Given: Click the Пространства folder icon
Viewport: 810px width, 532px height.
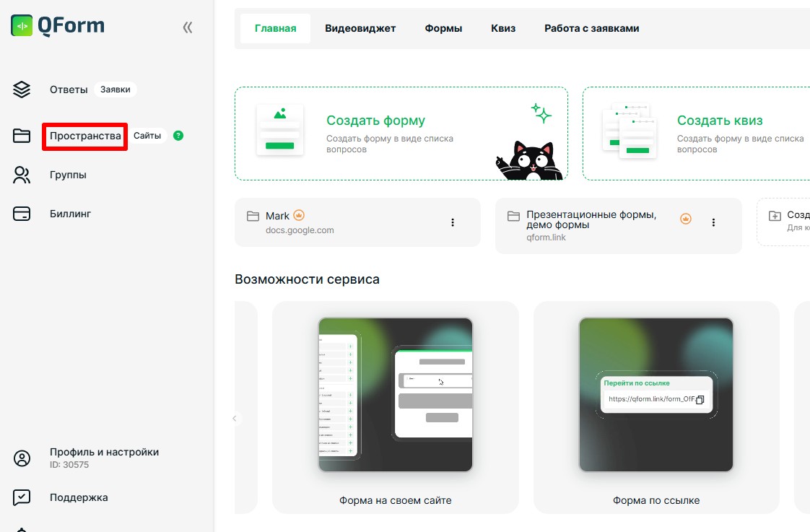Looking at the screenshot, I should 22,136.
